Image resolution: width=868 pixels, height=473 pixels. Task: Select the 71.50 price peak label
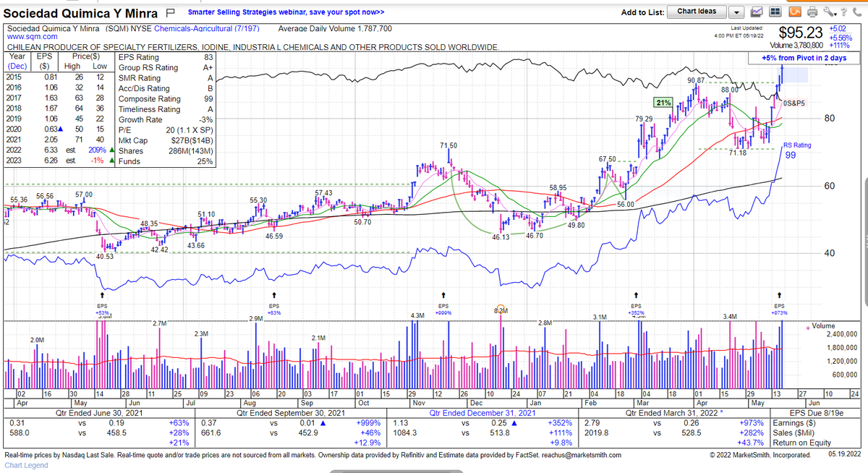pos(448,146)
